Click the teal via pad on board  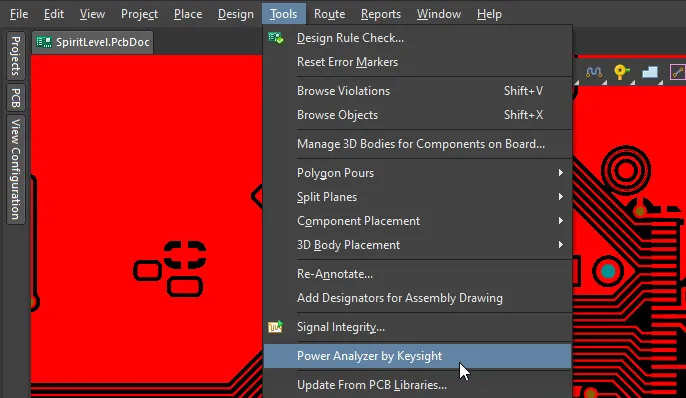[x=608, y=271]
